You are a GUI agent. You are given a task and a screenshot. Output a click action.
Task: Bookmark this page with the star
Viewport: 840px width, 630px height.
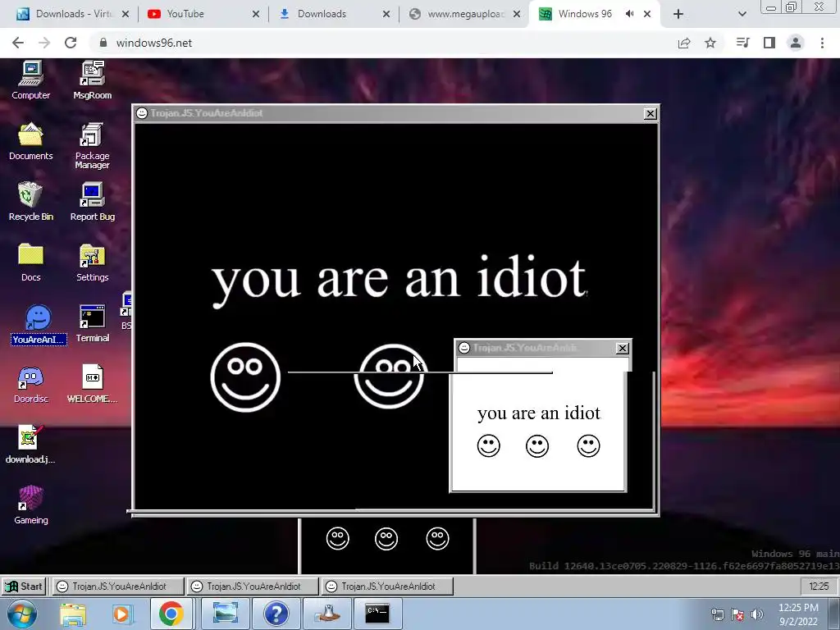(x=710, y=43)
